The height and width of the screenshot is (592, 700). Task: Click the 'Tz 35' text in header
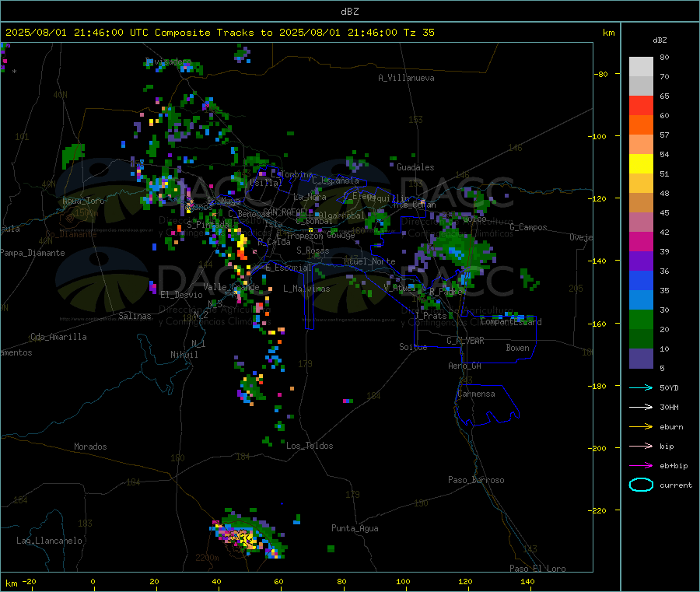418,33
